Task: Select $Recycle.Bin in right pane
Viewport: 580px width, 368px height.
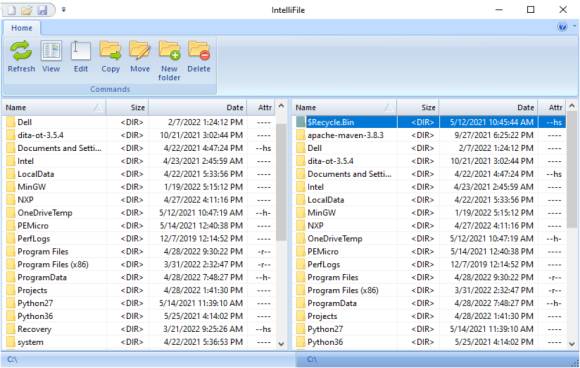Action: click(431, 122)
